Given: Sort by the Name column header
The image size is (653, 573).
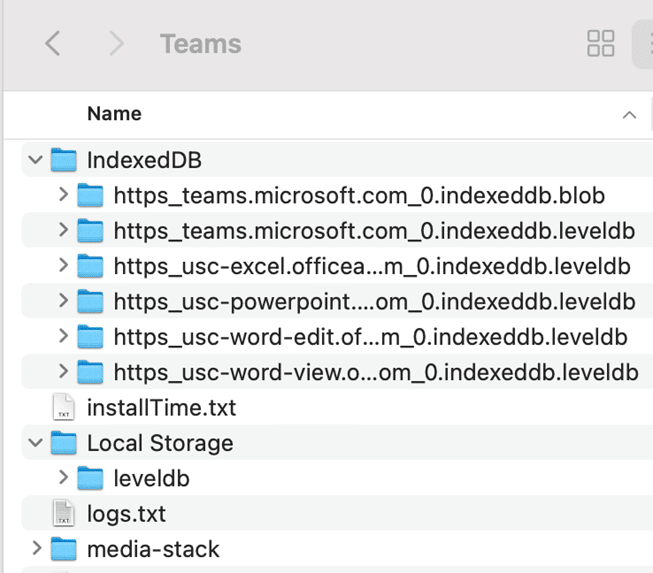Looking at the screenshot, I should pos(115,114).
